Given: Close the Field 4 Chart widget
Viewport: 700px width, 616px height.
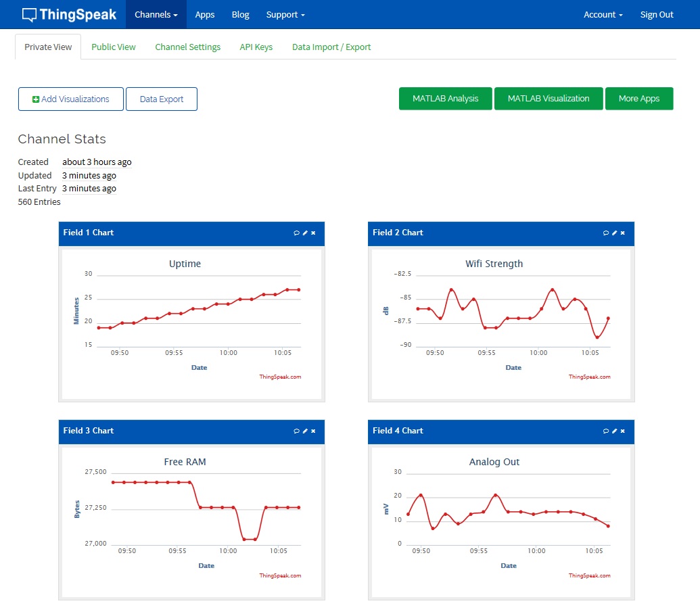Looking at the screenshot, I should tap(623, 431).
